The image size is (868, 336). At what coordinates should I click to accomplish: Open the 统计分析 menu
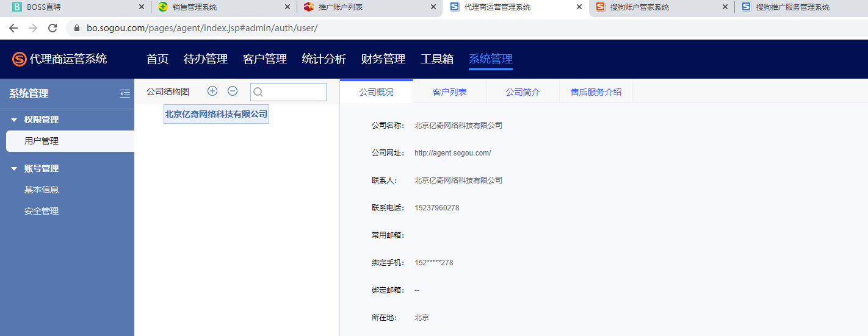(324, 59)
